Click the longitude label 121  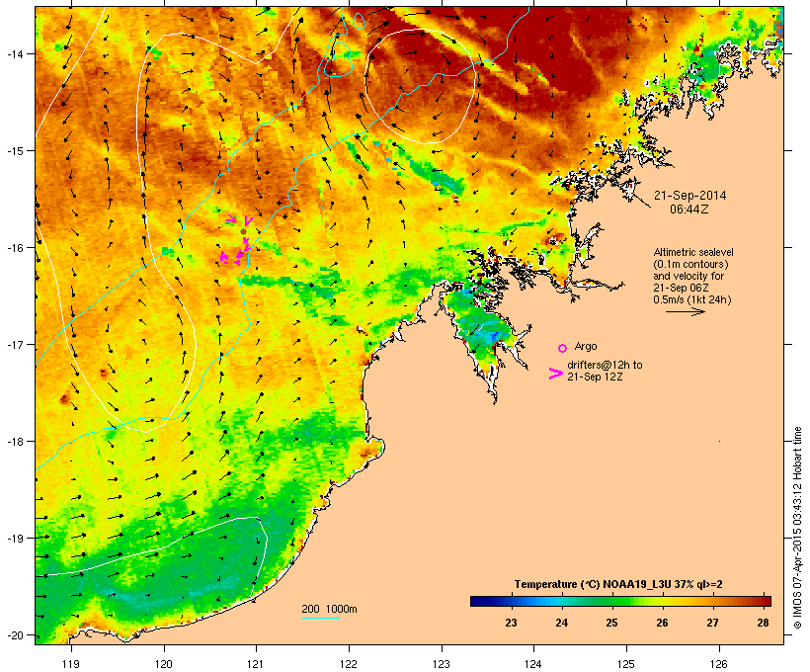click(256, 664)
